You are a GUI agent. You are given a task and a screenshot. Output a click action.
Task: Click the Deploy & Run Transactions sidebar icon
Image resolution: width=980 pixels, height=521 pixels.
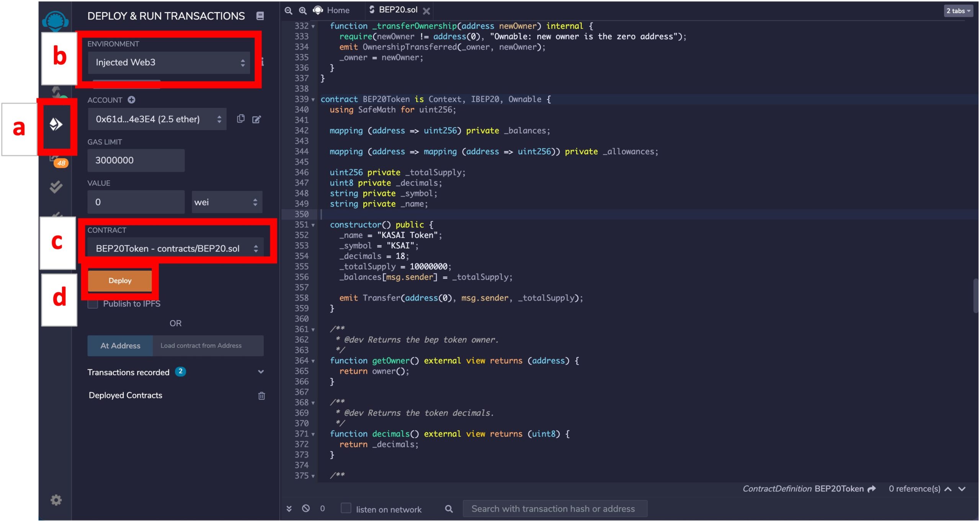click(x=56, y=125)
